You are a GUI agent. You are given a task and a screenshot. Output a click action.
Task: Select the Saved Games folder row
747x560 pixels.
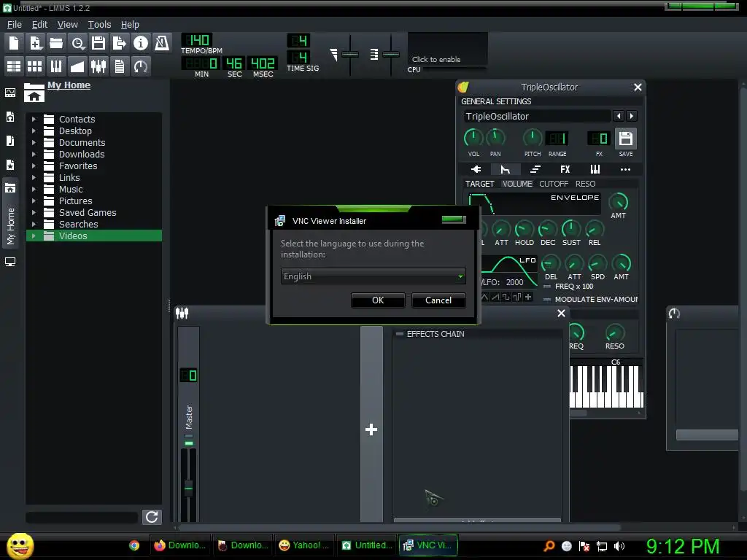point(94,212)
